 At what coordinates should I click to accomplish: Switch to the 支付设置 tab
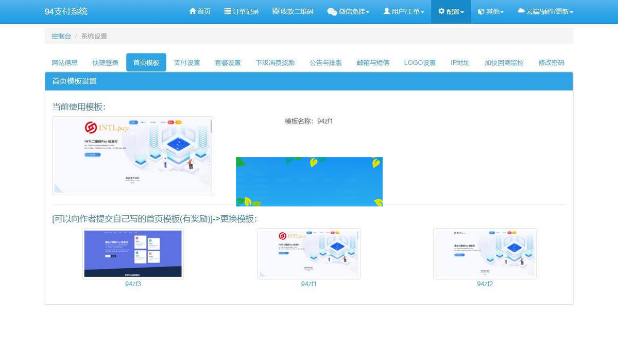tap(186, 62)
